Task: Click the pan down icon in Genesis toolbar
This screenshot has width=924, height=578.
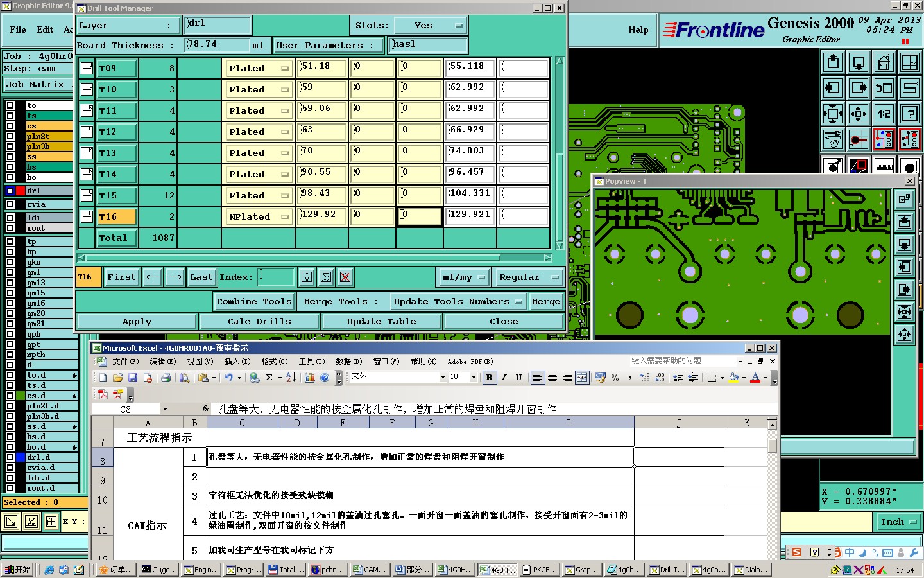Action: (x=859, y=62)
